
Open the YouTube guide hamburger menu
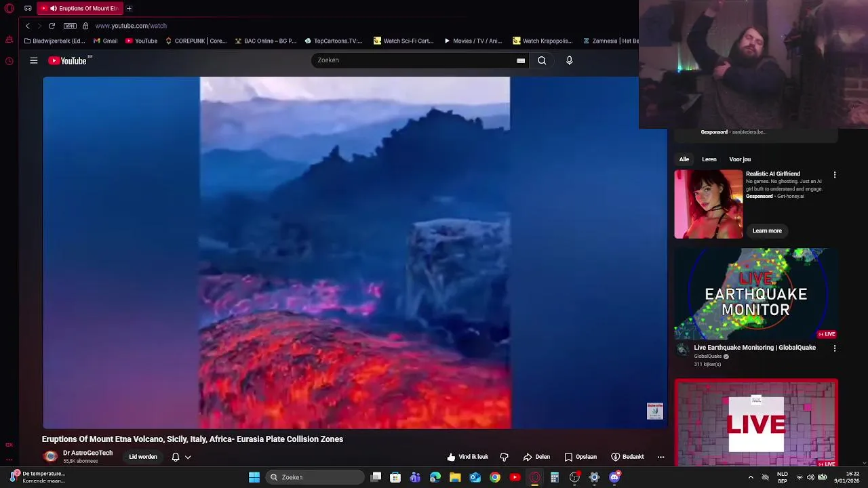coord(33,60)
